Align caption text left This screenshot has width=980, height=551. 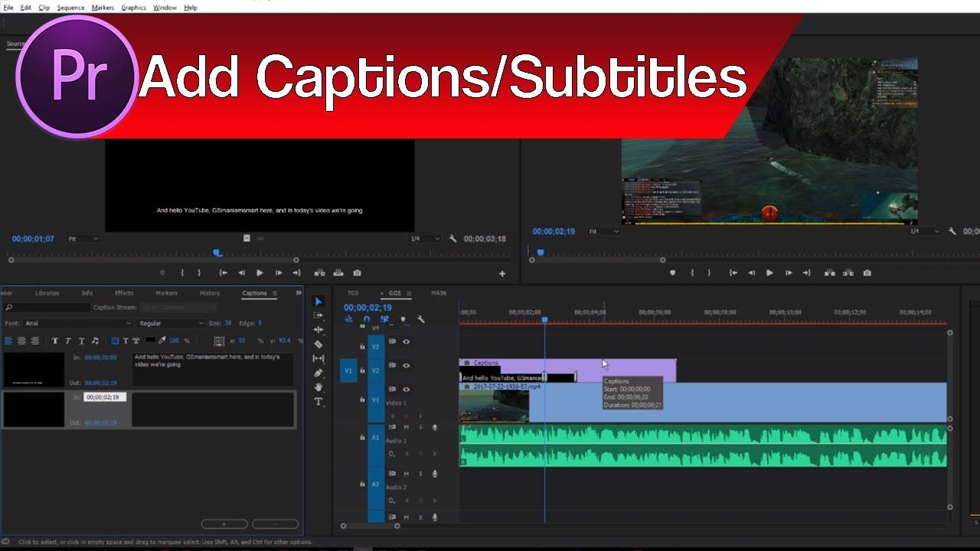(8, 341)
